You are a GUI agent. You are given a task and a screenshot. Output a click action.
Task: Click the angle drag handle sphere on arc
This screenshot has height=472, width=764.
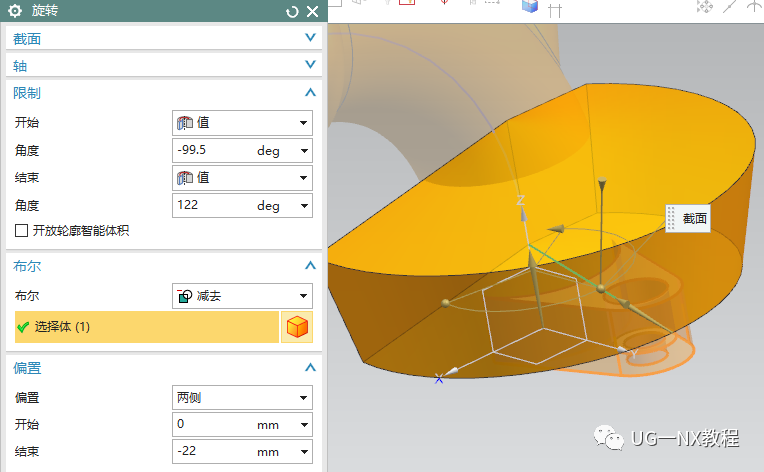pyautogui.click(x=445, y=303)
